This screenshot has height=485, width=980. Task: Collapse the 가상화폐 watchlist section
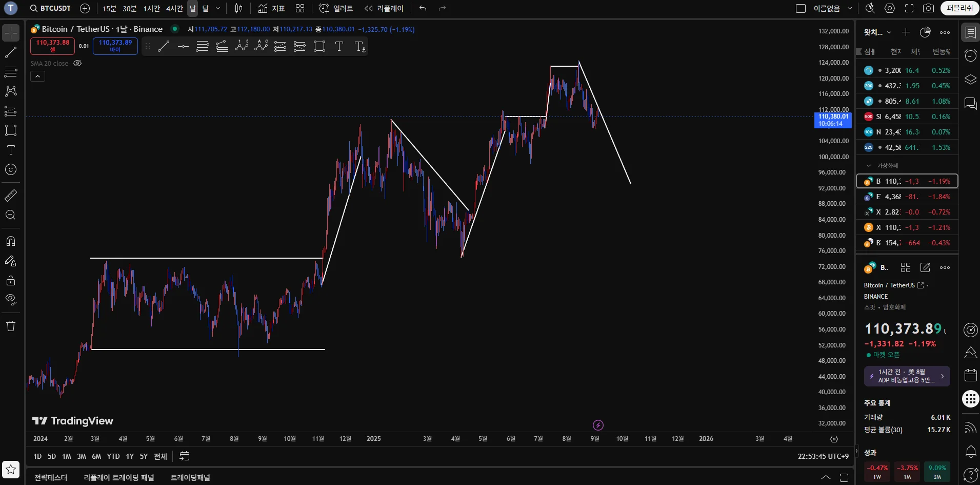[869, 166]
